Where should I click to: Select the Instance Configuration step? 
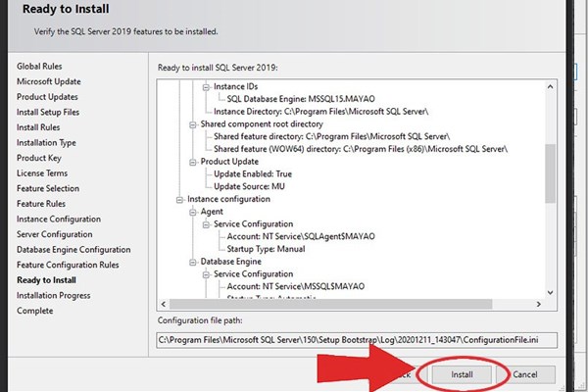59,220
